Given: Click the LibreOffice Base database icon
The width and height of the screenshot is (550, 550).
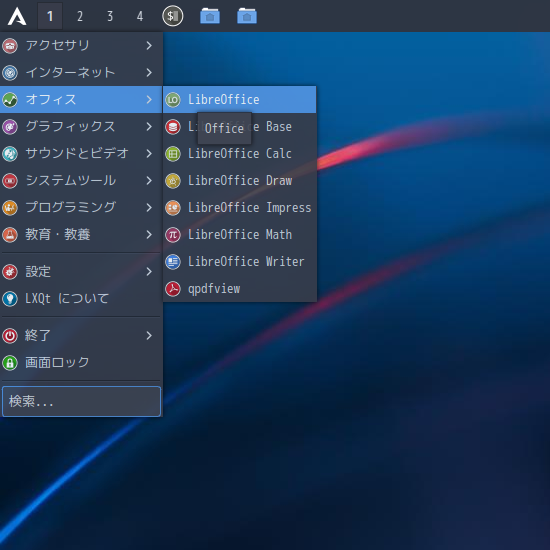Looking at the screenshot, I should [x=173, y=127].
